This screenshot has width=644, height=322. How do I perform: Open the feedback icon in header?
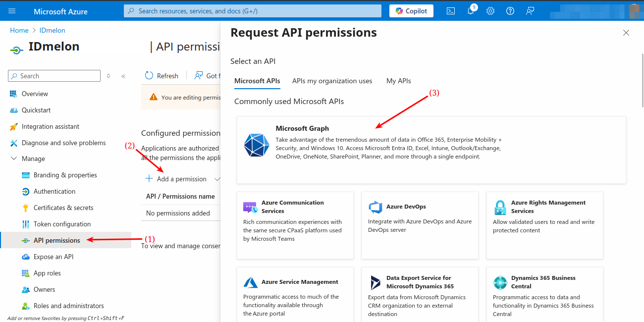[x=530, y=11]
